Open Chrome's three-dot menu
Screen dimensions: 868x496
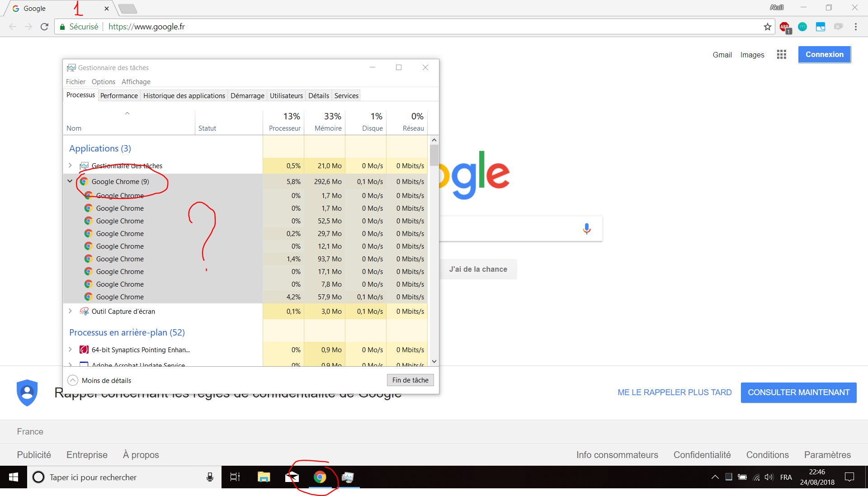(856, 27)
